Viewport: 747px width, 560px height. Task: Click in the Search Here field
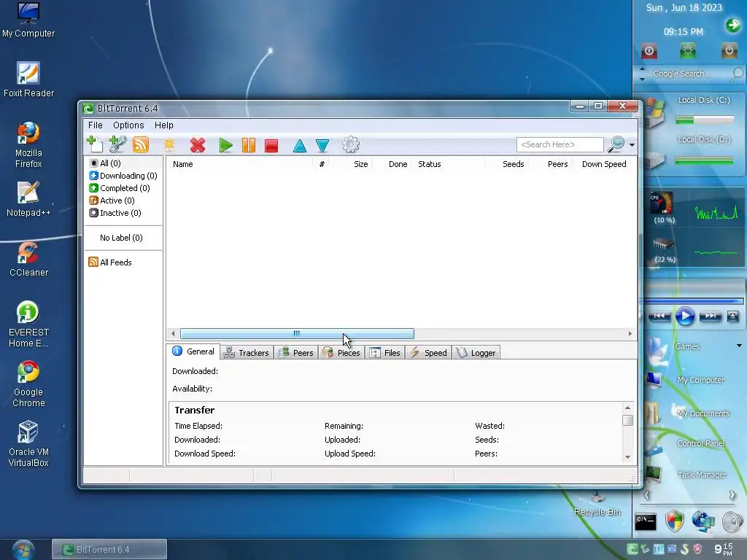click(x=560, y=144)
